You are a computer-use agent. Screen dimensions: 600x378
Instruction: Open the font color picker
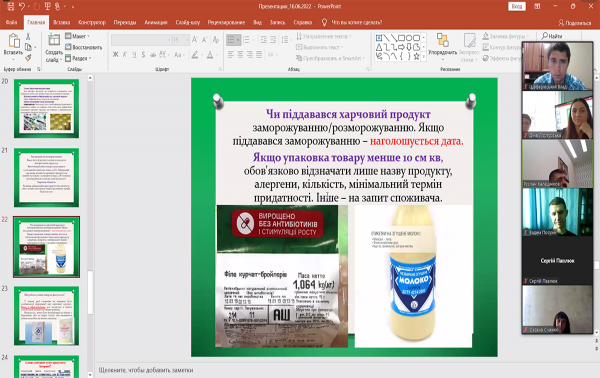(210, 55)
